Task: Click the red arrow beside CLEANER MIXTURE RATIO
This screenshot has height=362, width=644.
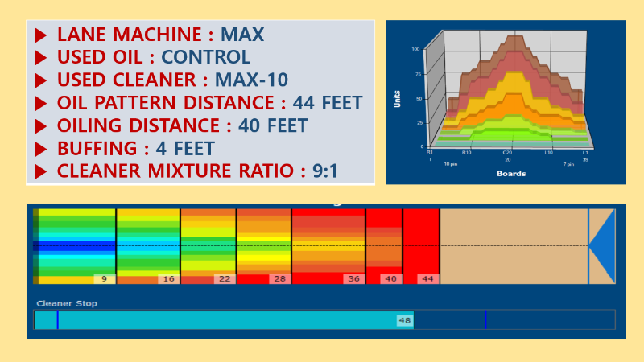Action: pos(40,171)
